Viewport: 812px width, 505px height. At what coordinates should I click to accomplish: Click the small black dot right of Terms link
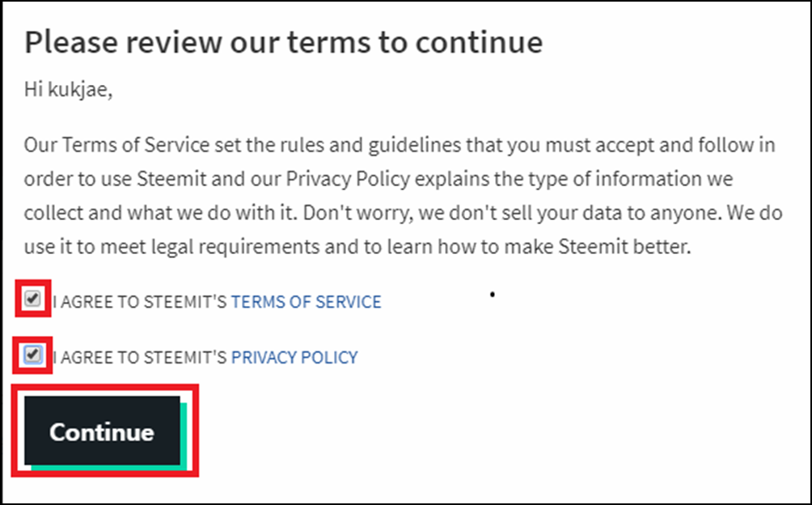click(x=492, y=295)
